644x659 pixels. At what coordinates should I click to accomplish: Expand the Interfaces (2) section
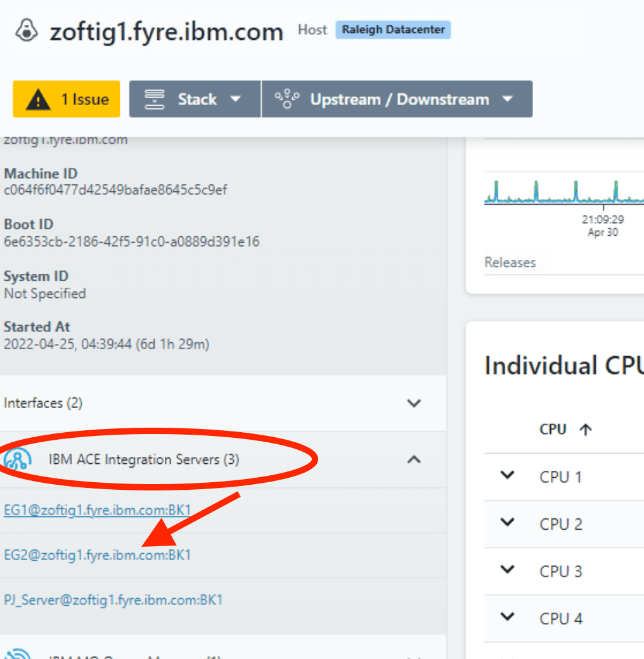pos(414,403)
